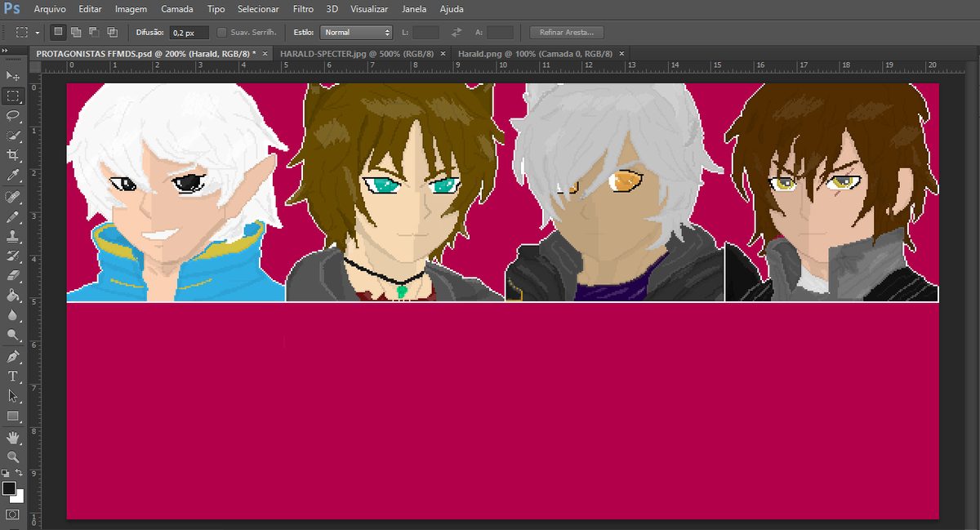Select the Paint Bucket tool
The height and width of the screenshot is (530, 980).
click(12, 296)
